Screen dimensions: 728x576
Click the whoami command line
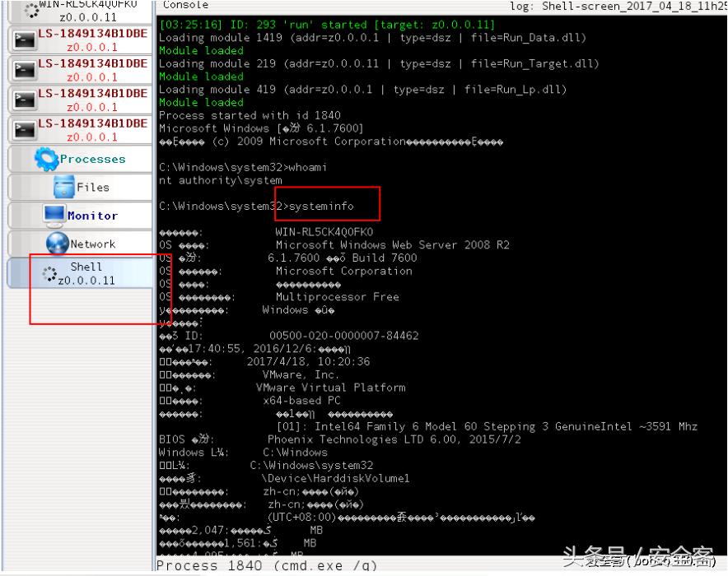pyautogui.click(x=242, y=167)
